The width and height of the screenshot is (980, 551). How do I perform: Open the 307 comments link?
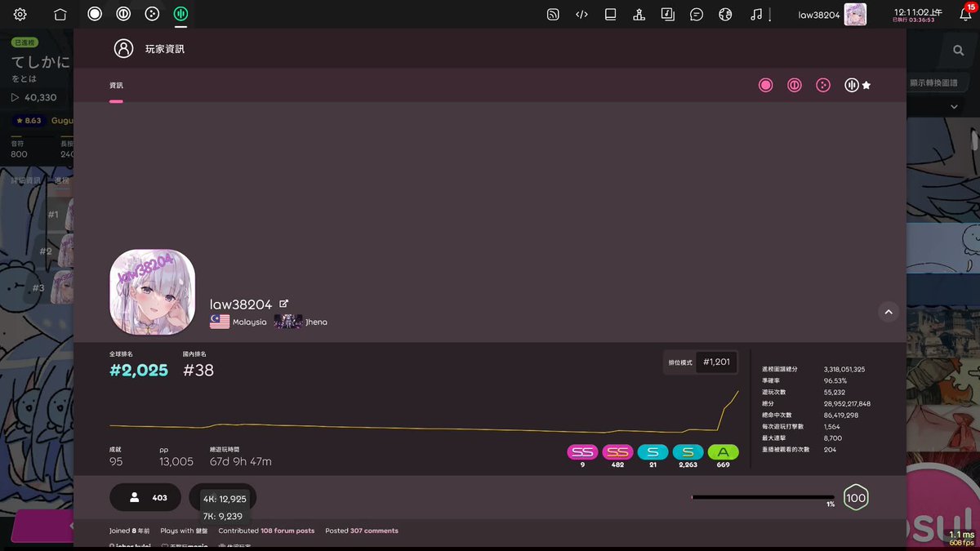pyautogui.click(x=374, y=531)
